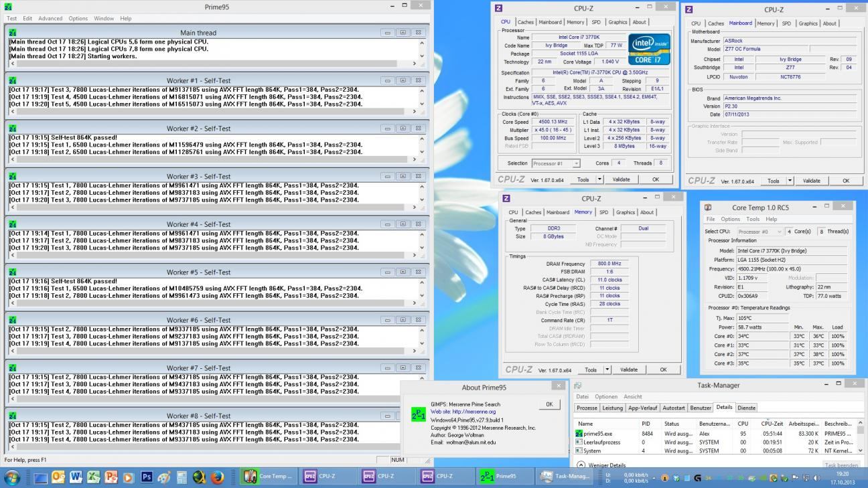Click Task-Manager vertical scrollbar up arrow
Screen dimensions: 868x488
pyautogui.click(x=861, y=424)
